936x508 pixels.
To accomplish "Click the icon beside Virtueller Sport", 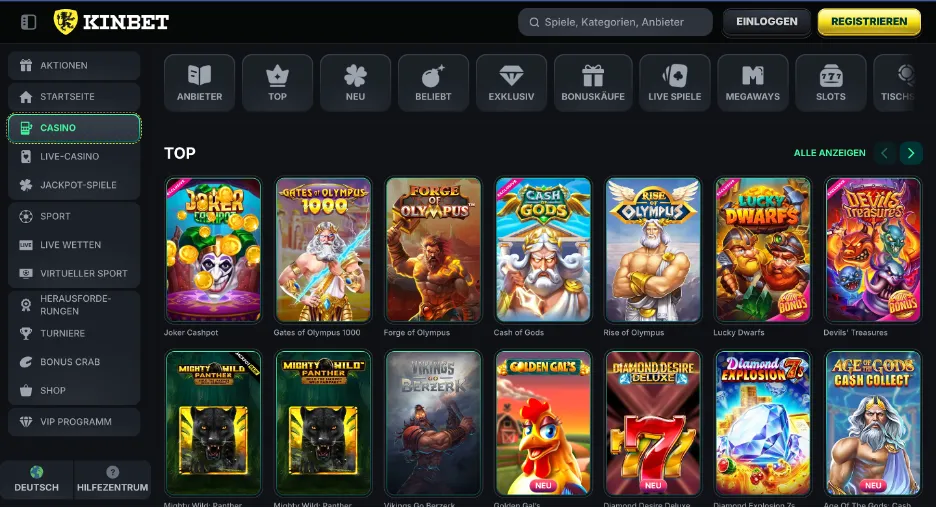I will point(26,273).
